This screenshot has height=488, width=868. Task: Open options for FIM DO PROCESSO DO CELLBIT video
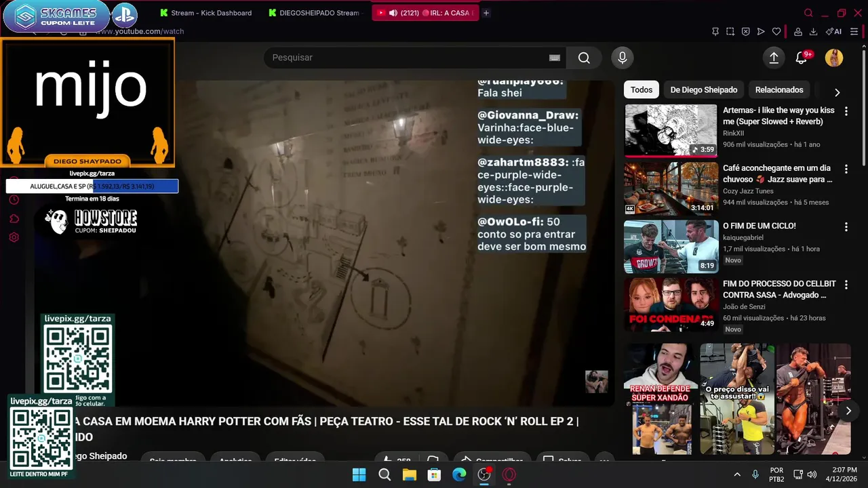tap(846, 285)
